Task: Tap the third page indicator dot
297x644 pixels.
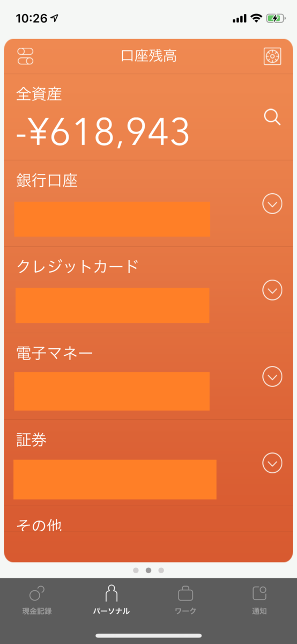Action: pyautogui.click(x=161, y=570)
